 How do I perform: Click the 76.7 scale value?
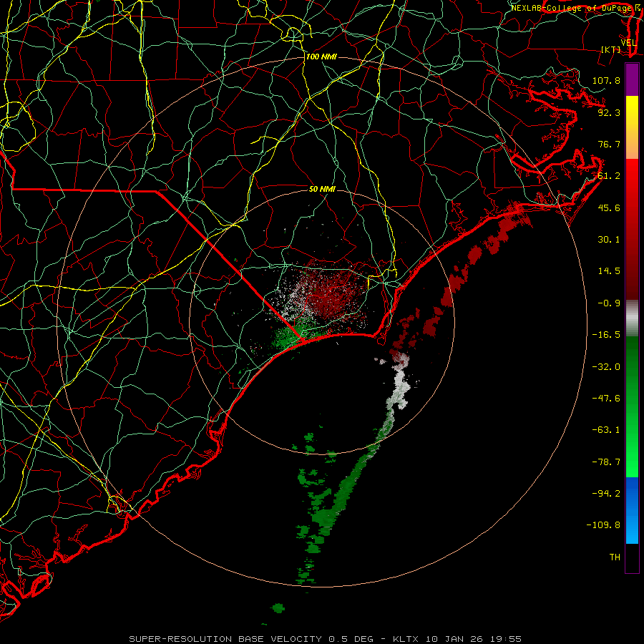[x=609, y=144]
